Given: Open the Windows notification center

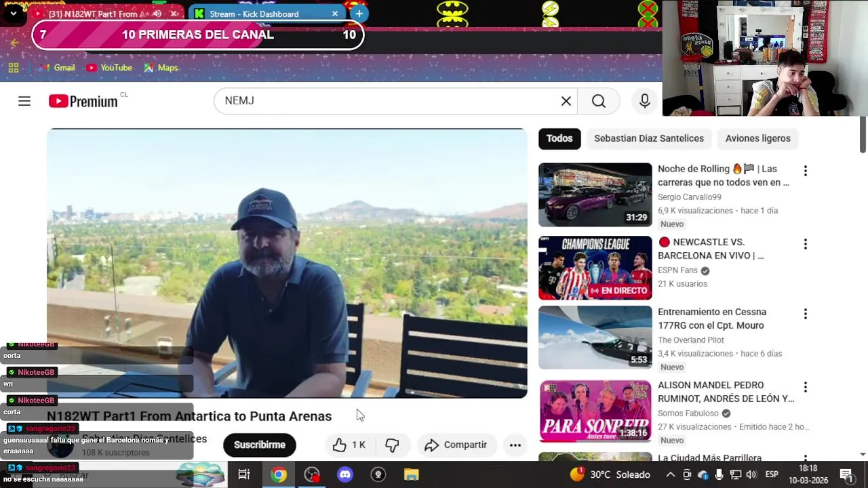Looking at the screenshot, I should coord(846,474).
